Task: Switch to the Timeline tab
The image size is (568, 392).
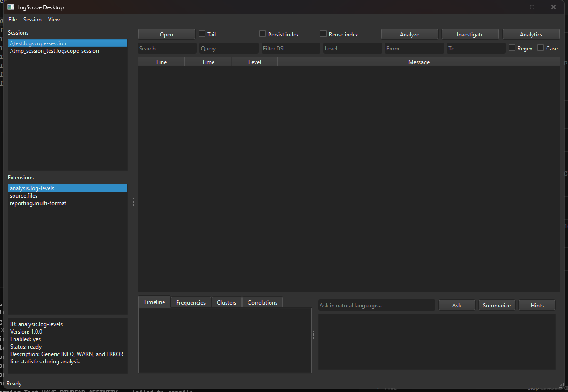Action: pyautogui.click(x=155, y=302)
